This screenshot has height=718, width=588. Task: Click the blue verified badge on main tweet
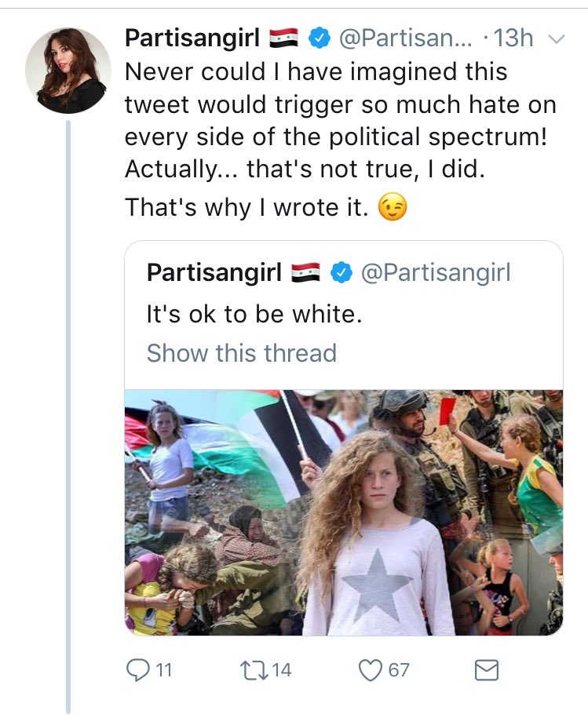(320, 38)
